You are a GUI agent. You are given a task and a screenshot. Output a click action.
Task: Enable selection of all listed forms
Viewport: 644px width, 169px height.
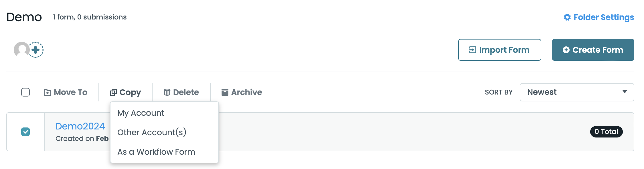[25, 92]
